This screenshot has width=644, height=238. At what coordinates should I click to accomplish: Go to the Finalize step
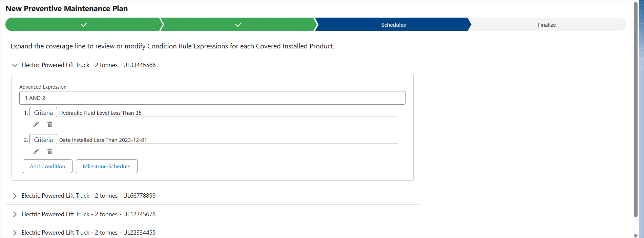pos(547,25)
